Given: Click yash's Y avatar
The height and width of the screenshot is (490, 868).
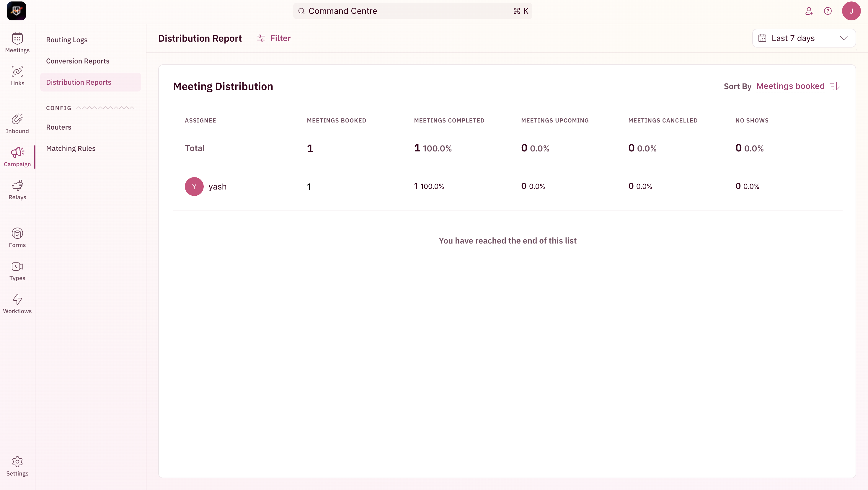Looking at the screenshot, I should pyautogui.click(x=194, y=186).
